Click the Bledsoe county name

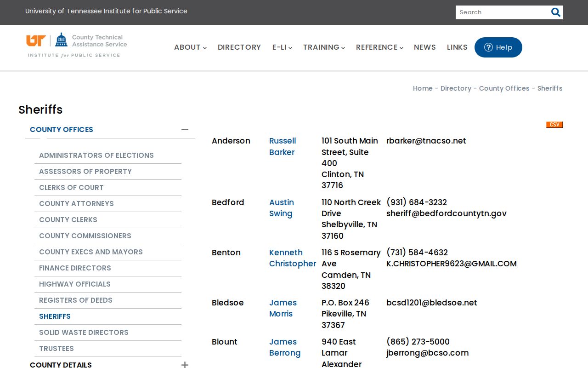[228, 303]
